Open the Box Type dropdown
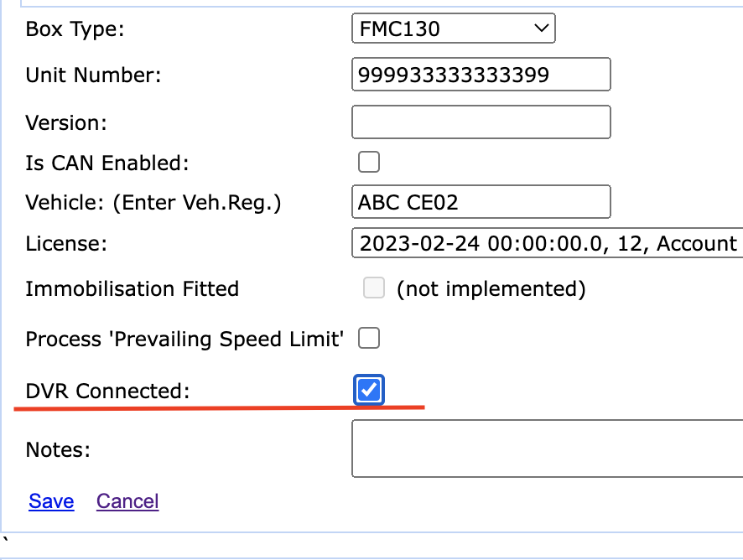Viewport: 743px width, 560px height. [x=453, y=30]
